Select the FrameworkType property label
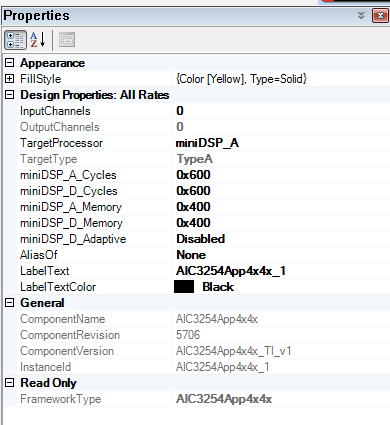This screenshot has width=390, height=425. tap(60, 399)
